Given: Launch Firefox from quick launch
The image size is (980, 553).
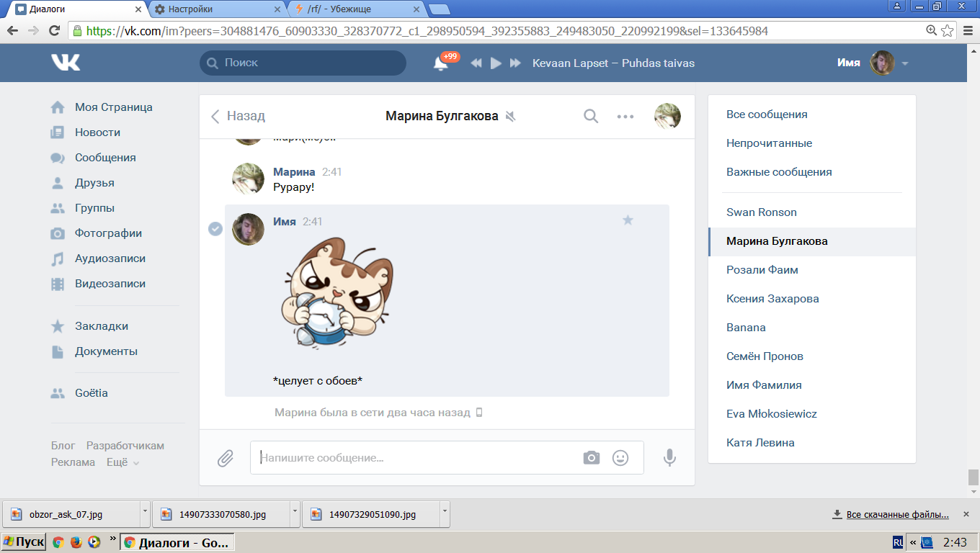Looking at the screenshot, I should 76,542.
